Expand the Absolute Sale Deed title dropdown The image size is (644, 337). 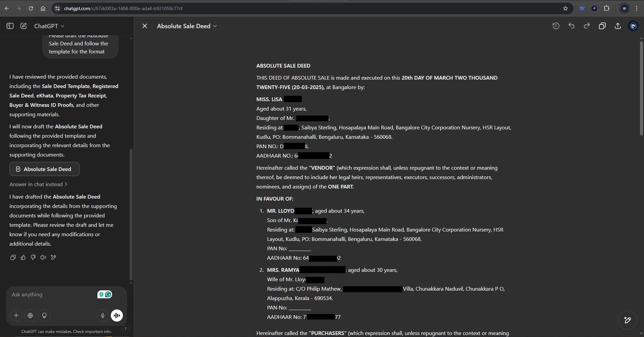click(187, 26)
